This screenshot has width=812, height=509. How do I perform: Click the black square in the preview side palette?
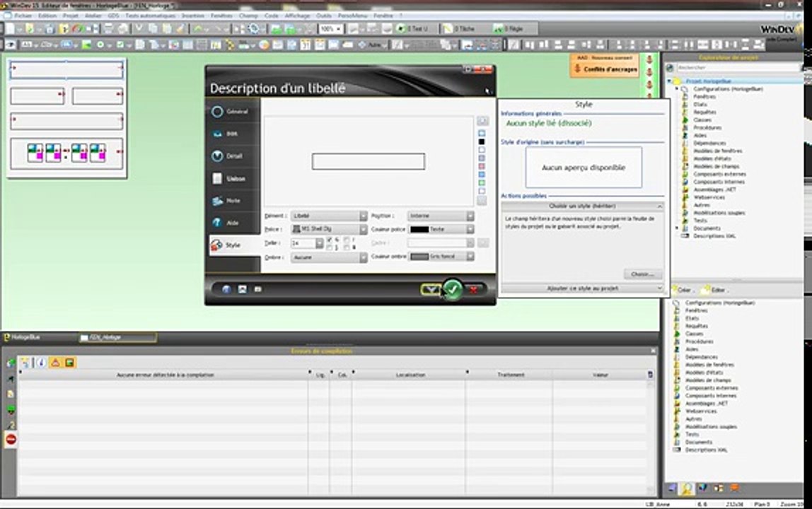tap(482, 141)
